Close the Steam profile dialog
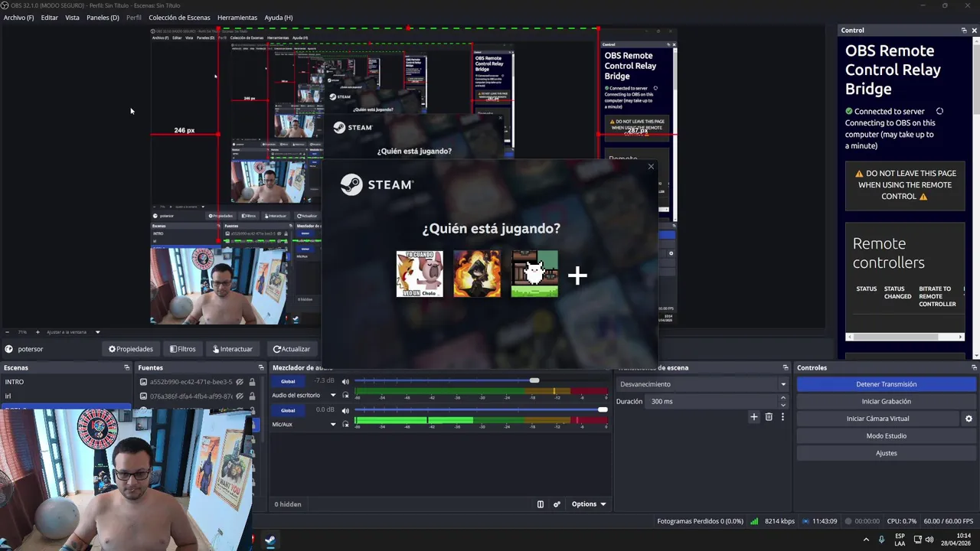 (x=651, y=166)
